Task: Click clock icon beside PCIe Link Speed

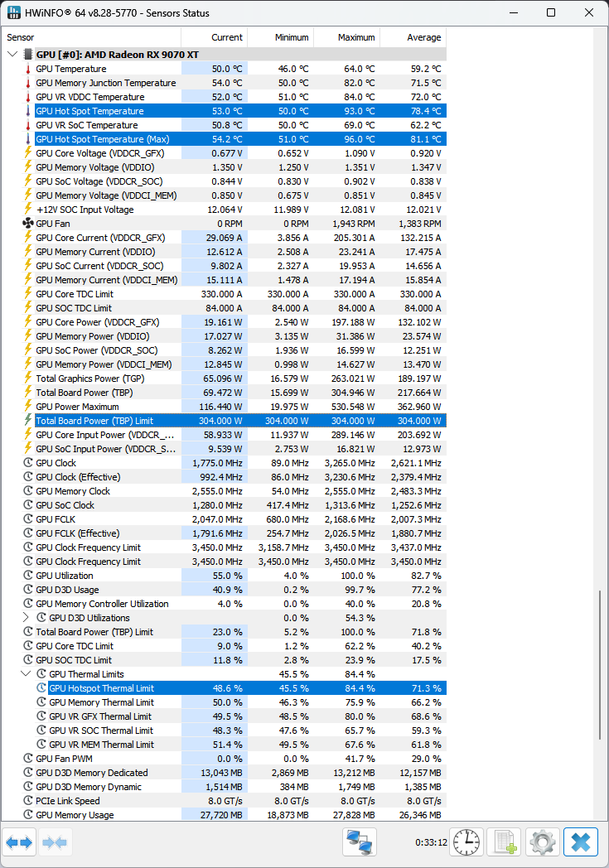Action: pyautogui.click(x=27, y=800)
